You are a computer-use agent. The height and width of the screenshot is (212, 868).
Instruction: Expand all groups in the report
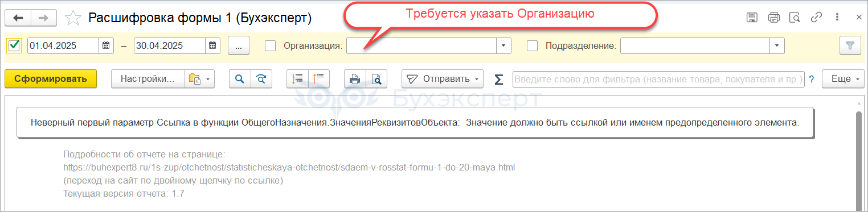pos(297,79)
